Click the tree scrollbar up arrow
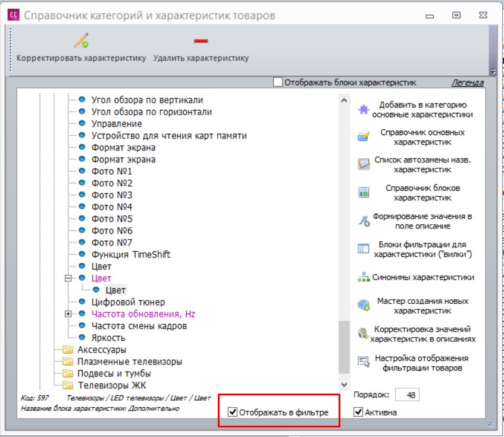The height and width of the screenshot is (437, 504). [x=344, y=100]
